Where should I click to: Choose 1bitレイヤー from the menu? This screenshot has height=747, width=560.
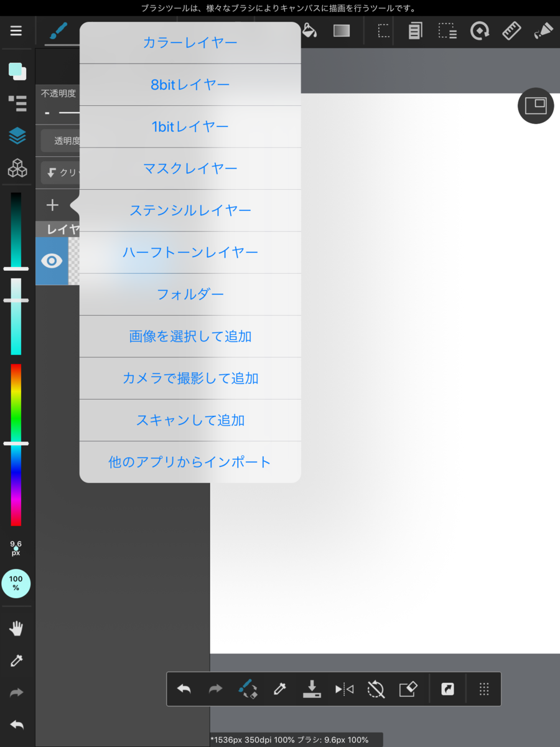coord(190,126)
